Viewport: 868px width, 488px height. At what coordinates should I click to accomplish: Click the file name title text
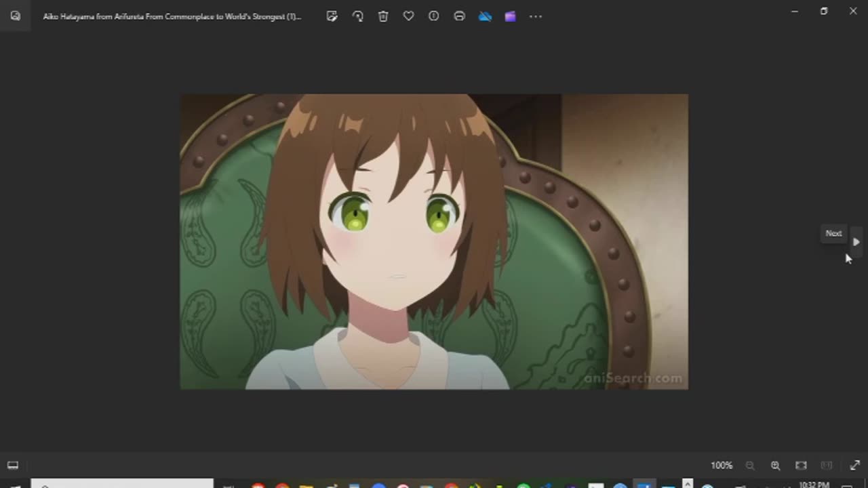[x=172, y=16]
